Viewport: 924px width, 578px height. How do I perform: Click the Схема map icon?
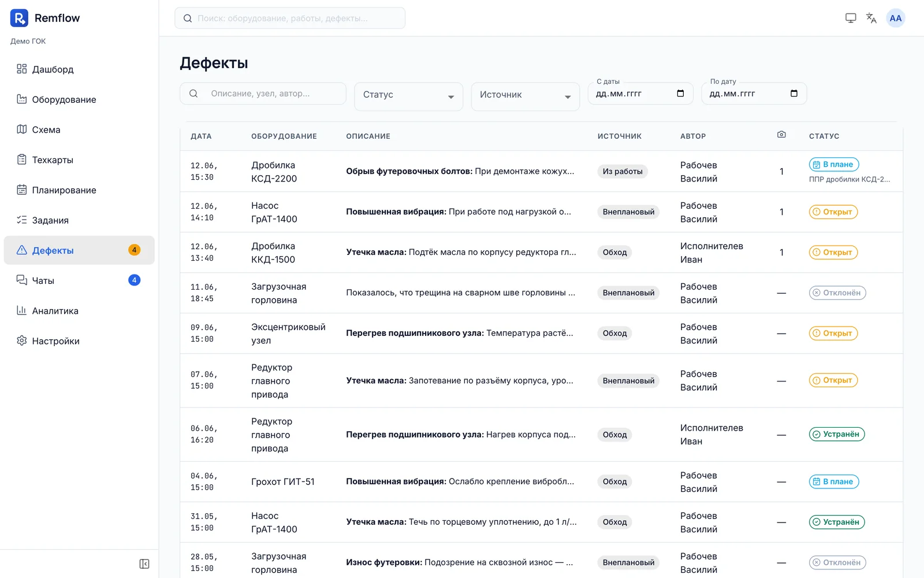(x=22, y=129)
